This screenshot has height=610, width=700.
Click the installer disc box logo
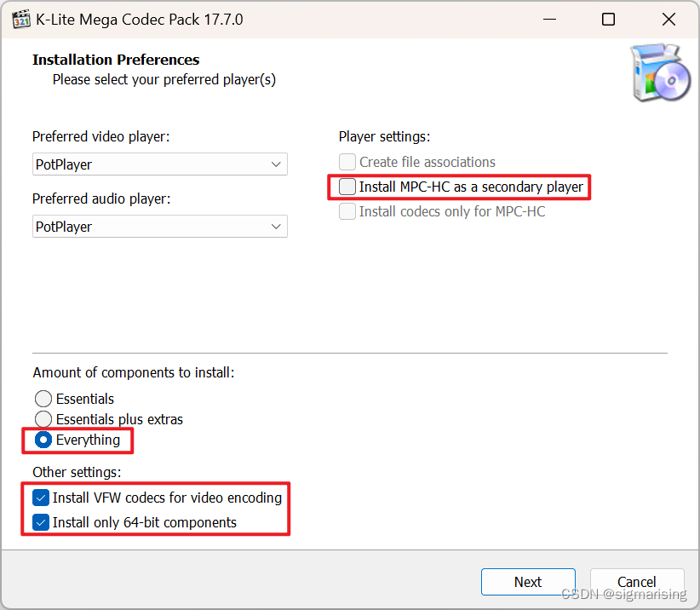pyautogui.click(x=660, y=72)
